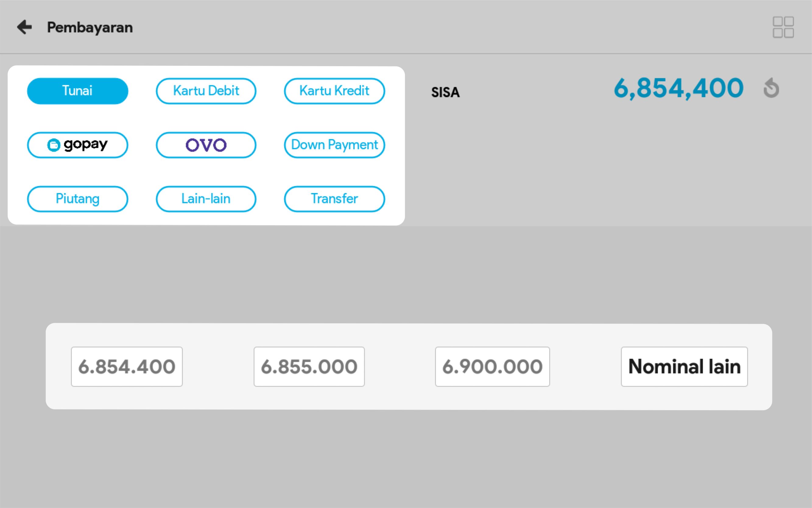Tap the exact amount 6.854.400
Viewport: 812px width, 508px height.
point(127,367)
